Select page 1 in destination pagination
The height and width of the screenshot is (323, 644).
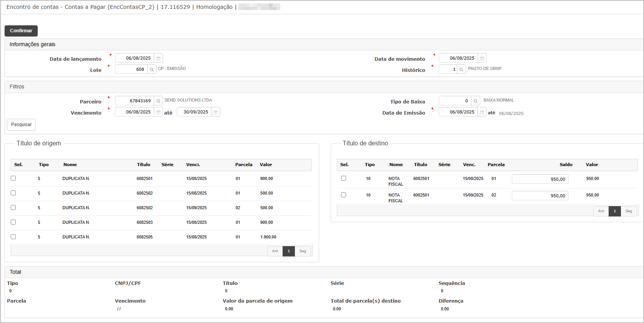pyautogui.click(x=615, y=211)
